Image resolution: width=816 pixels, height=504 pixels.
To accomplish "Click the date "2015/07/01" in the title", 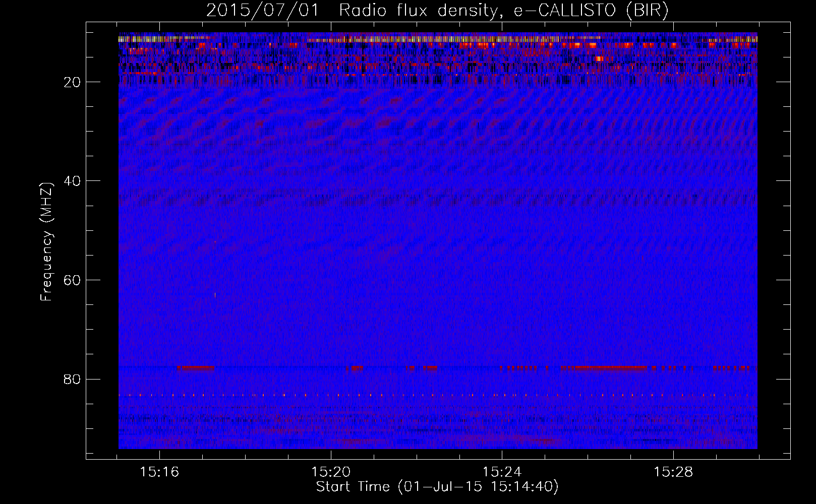I will (263, 11).
